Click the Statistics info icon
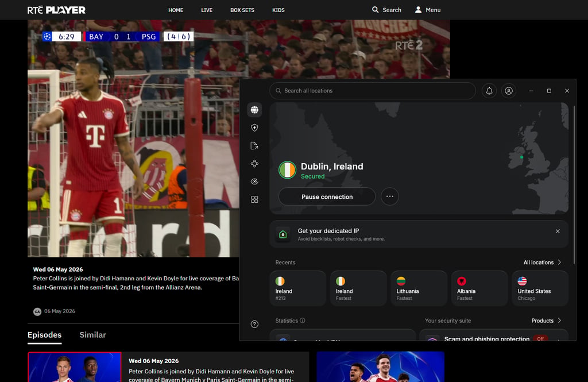This screenshot has width=588, height=382. [303, 321]
